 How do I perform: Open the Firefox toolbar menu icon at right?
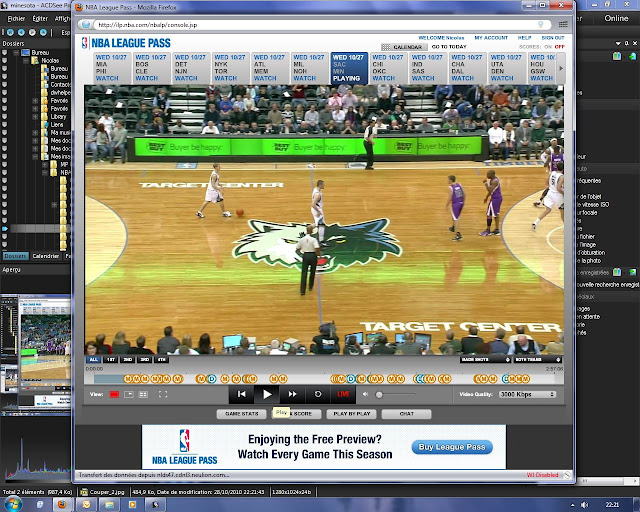pyautogui.click(x=563, y=24)
